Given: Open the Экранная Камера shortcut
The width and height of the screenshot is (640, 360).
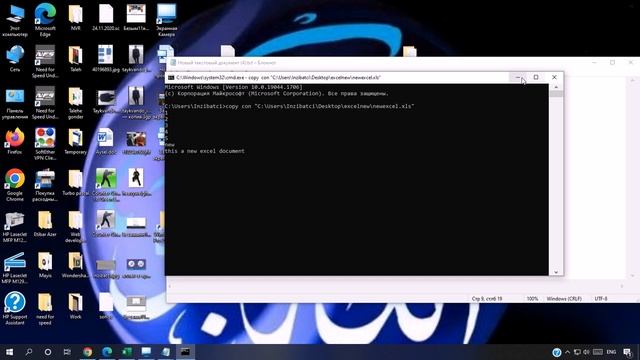Looking at the screenshot, I should pyautogui.click(x=167, y=20).
